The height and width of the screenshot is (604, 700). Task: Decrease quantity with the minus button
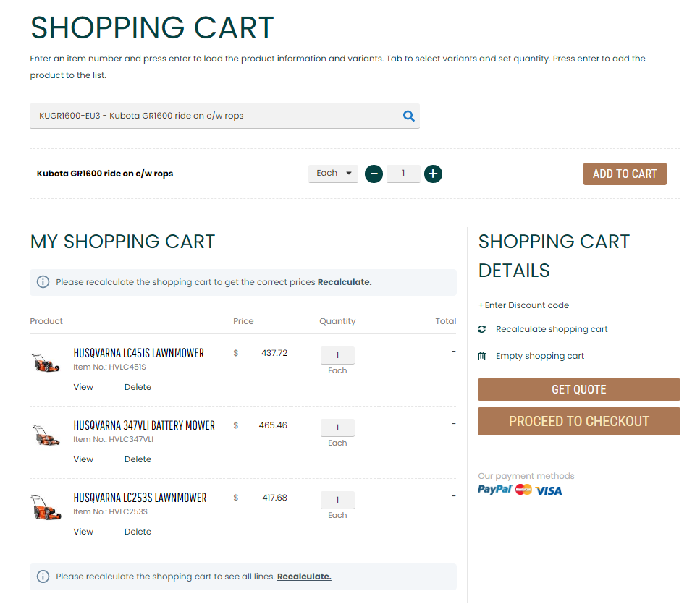coord(374,174)
